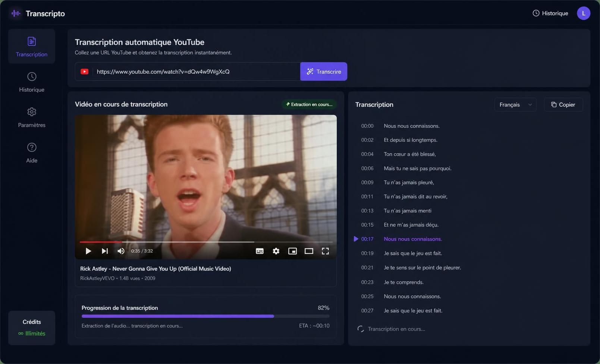Switch the player to theater mode
The image size is (600, 364).
(x=309, y=251)
